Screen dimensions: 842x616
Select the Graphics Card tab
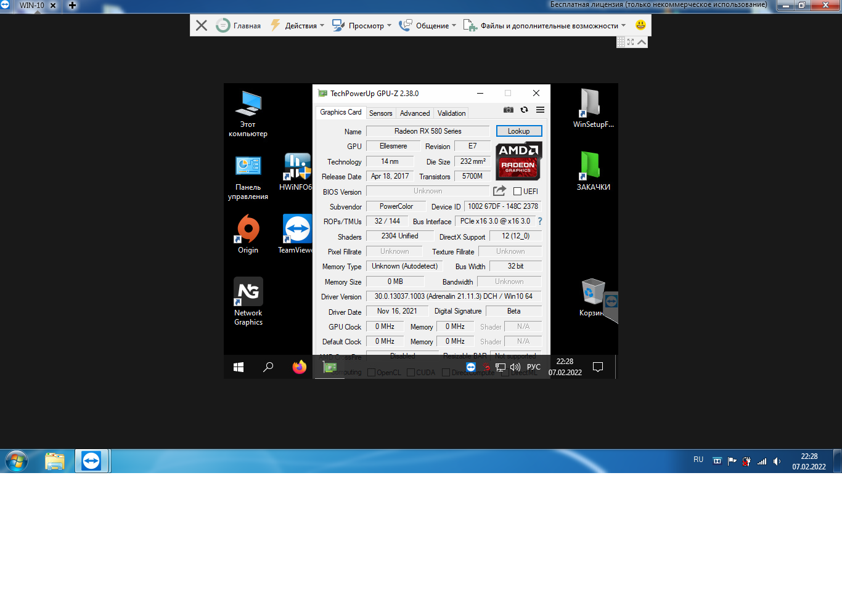(x=341, y=112)
